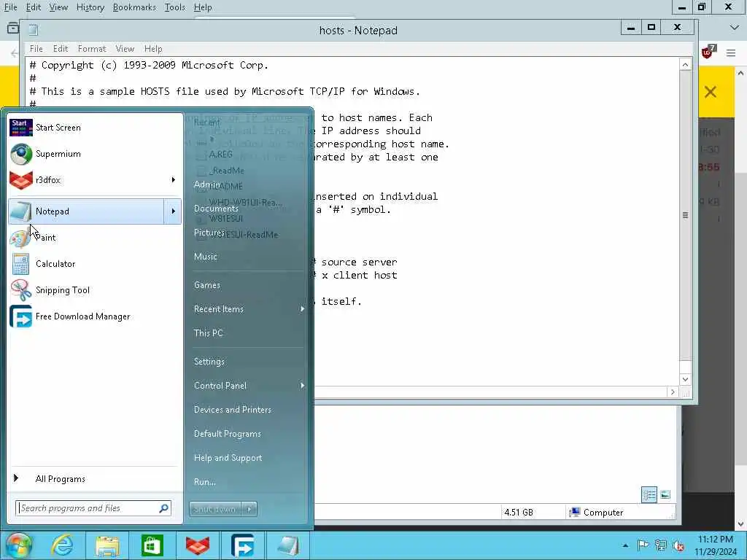Open the Store taskbar icon

coord(152,545)
